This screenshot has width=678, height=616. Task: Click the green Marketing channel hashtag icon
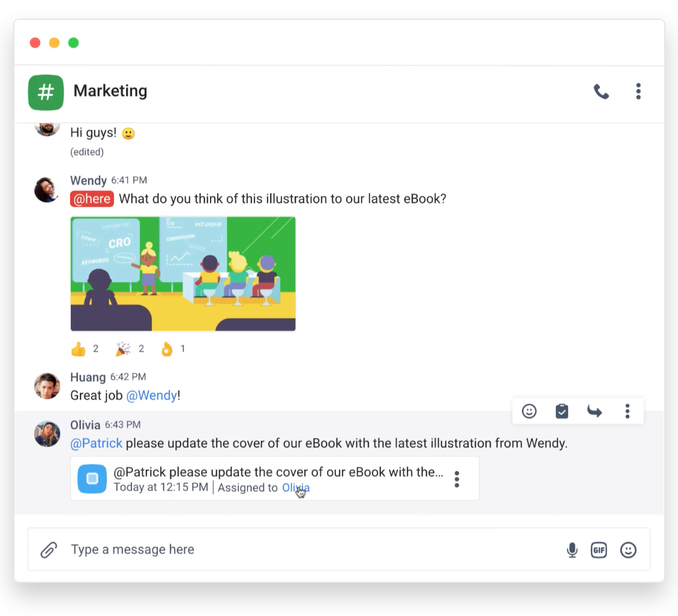[46, 92]
